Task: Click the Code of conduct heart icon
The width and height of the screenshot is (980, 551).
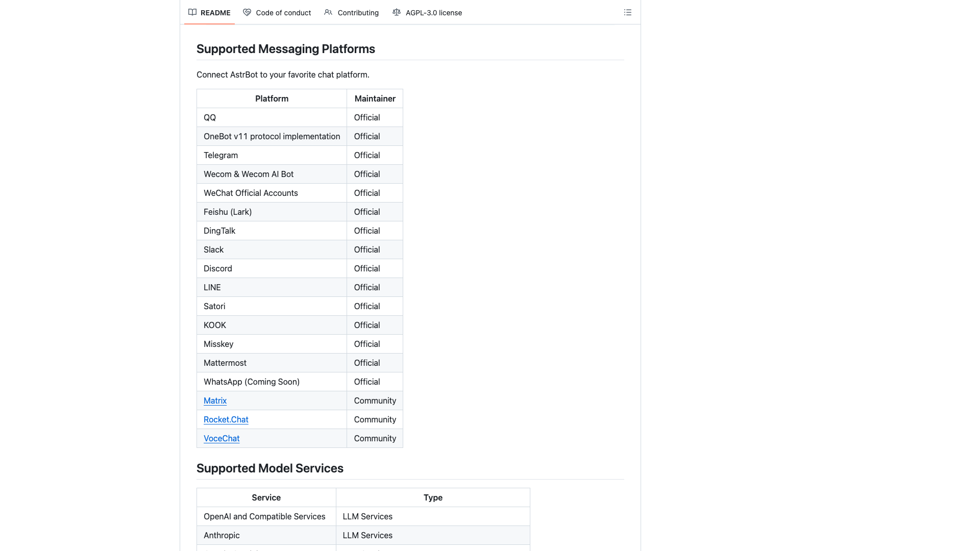Action: coord(247,12)
